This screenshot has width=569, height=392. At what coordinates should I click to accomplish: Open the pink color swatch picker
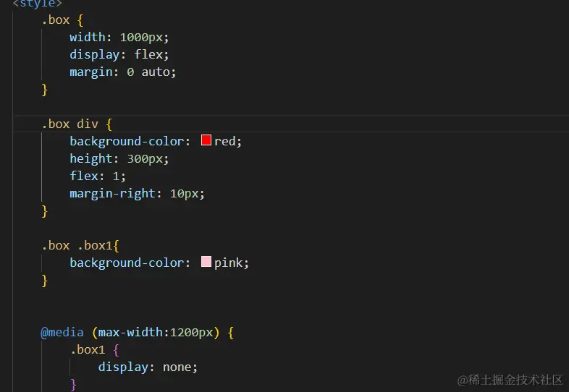click(x=206, y=262)
